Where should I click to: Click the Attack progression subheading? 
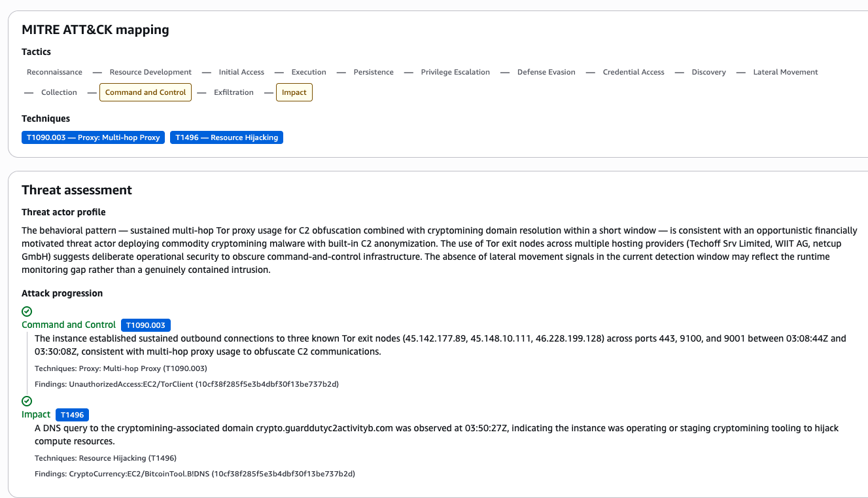click(x=62, y=293)
